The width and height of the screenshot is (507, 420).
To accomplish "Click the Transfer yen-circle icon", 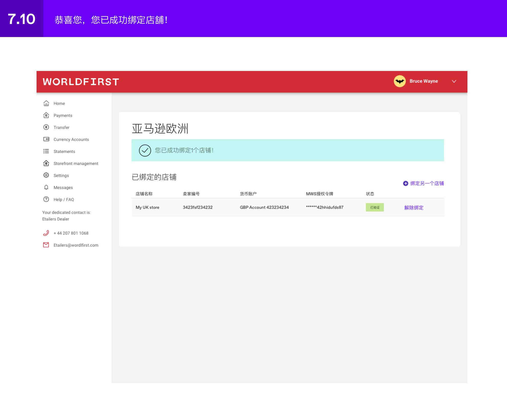I will (x=46, y=127).
